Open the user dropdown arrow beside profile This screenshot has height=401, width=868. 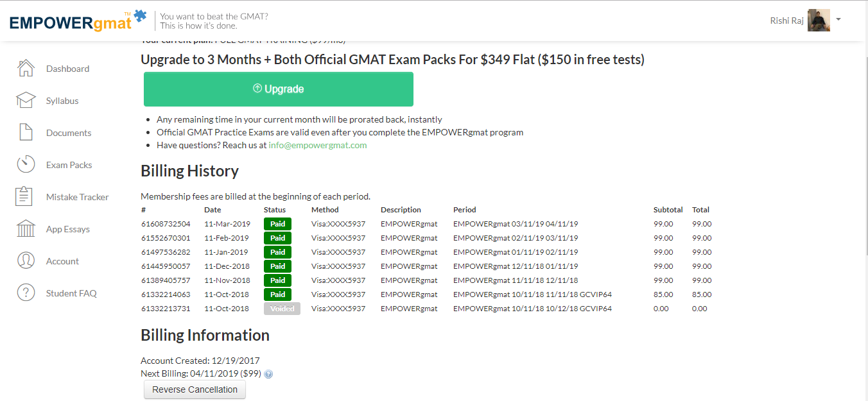click(x=838, y=20)
